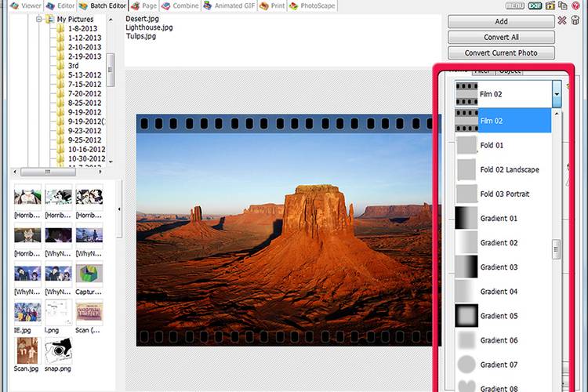Click the folder tree scroll-left arrow

coord(15,172)
